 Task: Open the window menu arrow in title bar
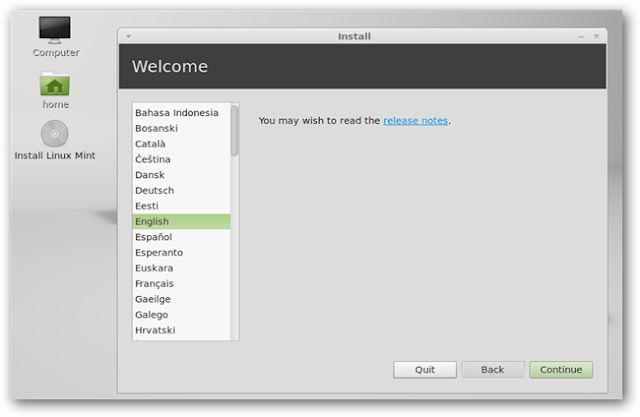pos(129,36)
